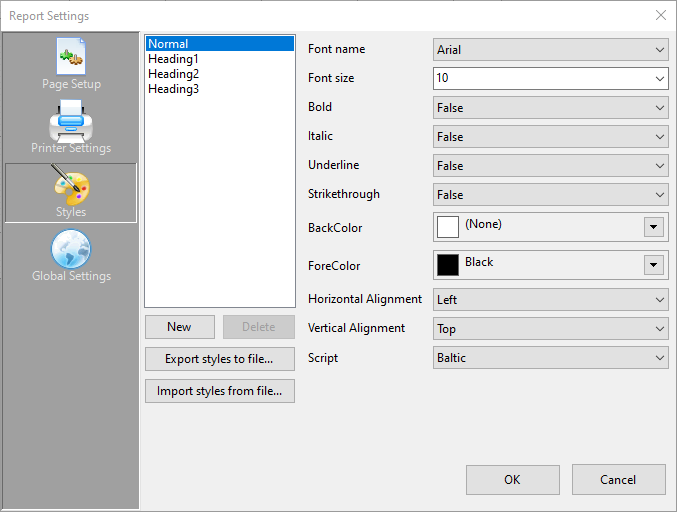Click the Font name label
677x512 pixels.
tap(336, 49)
